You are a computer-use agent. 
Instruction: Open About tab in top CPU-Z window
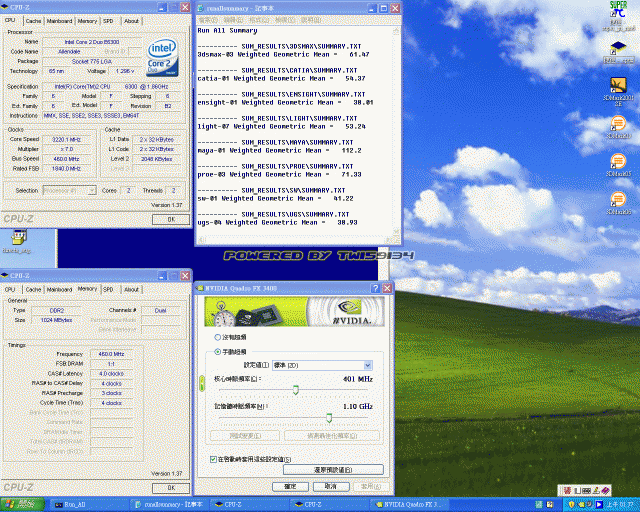[x=131, y=21]
